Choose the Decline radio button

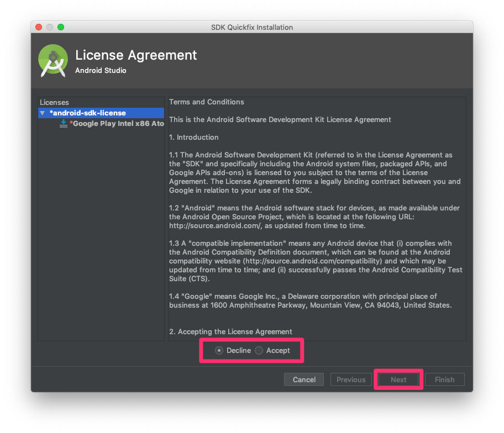[219, 351]
